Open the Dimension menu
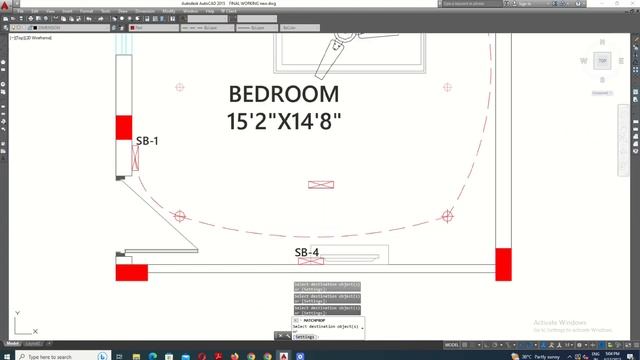The width and height of the screenshot is (640, 360). pos(145,11)
